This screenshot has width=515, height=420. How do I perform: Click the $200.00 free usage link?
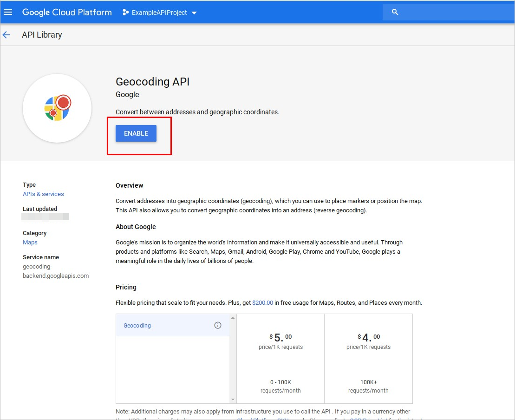click(262, 303)
